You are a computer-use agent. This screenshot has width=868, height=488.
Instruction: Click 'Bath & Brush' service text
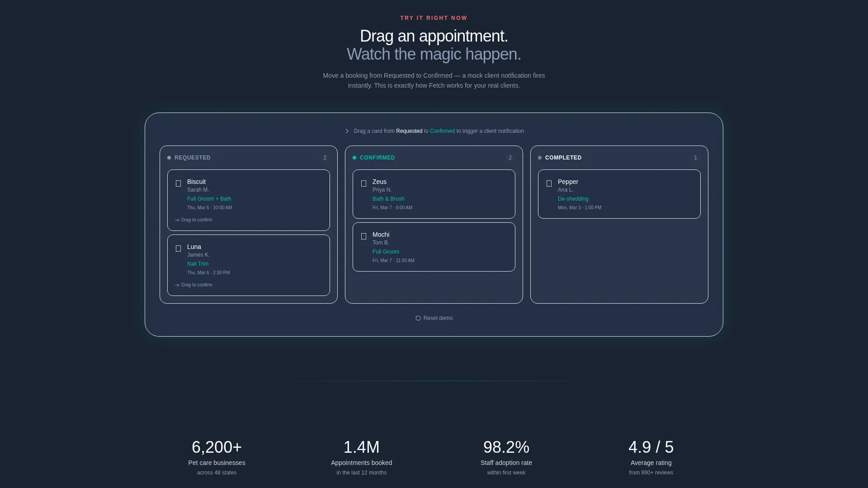click(x=388, y=199)
